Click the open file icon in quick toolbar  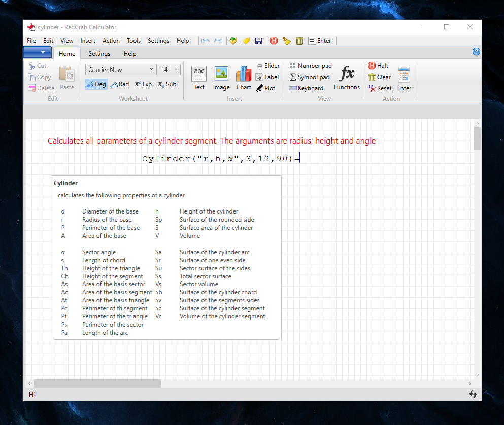pyautogui.click(x=233, y=41)
